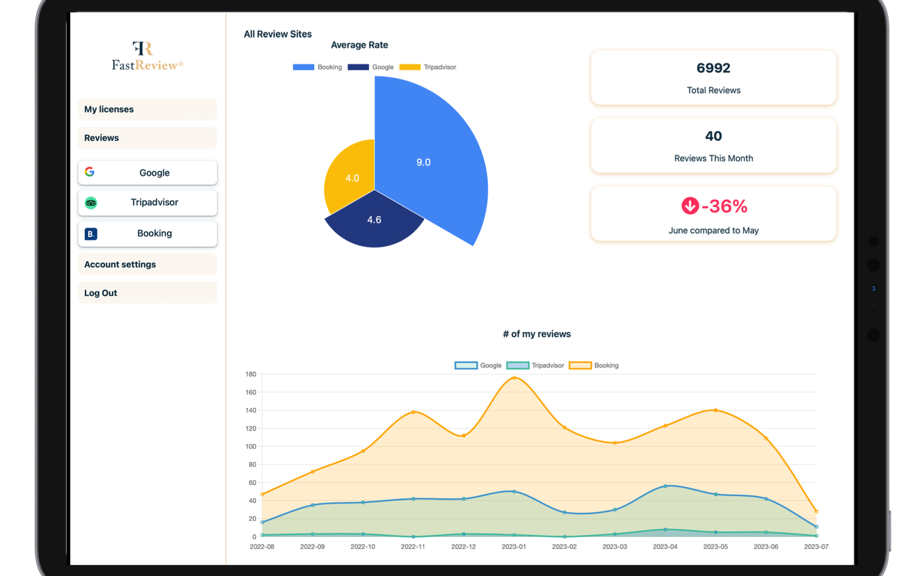
Task: Hide Booking series in reviews line chart
Action: click(593, 365)
